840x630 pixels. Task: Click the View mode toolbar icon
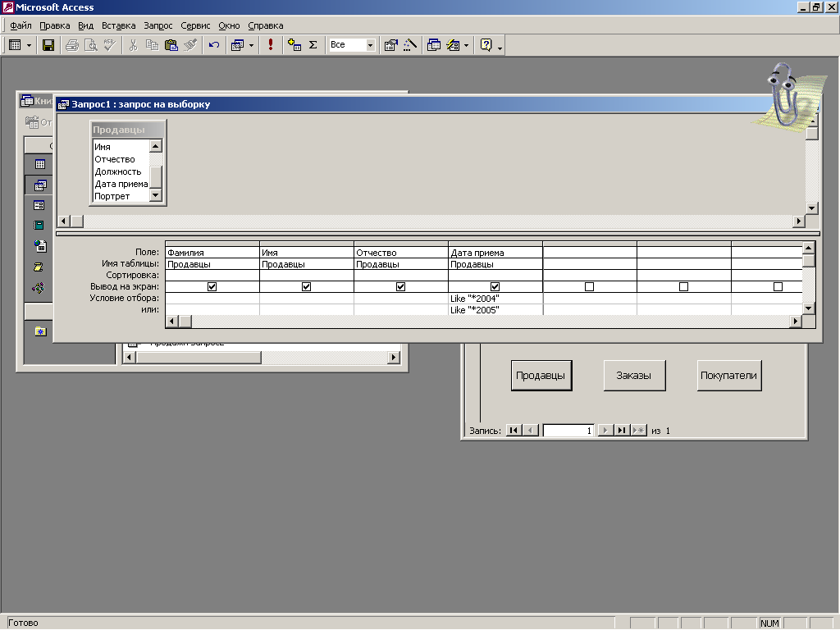pyautogui.click(x=15, y=45)
